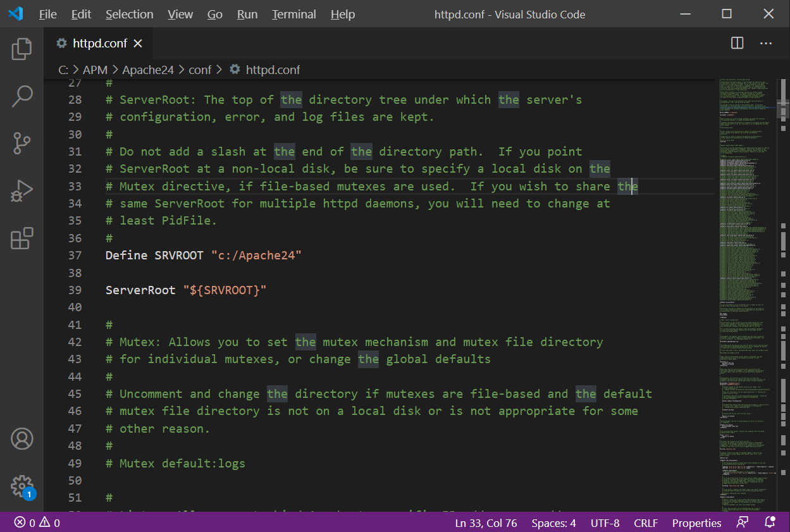Click line number 39 in gutter
Screen dimensions: 790x532
pos(75,290)
